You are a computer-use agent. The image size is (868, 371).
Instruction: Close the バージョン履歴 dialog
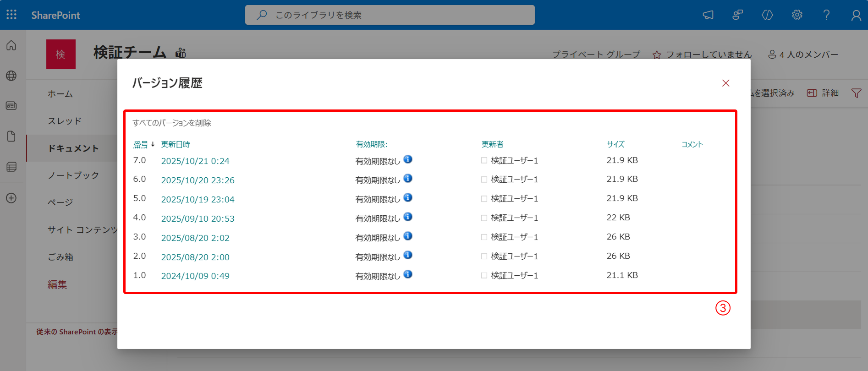pos(725,83)
